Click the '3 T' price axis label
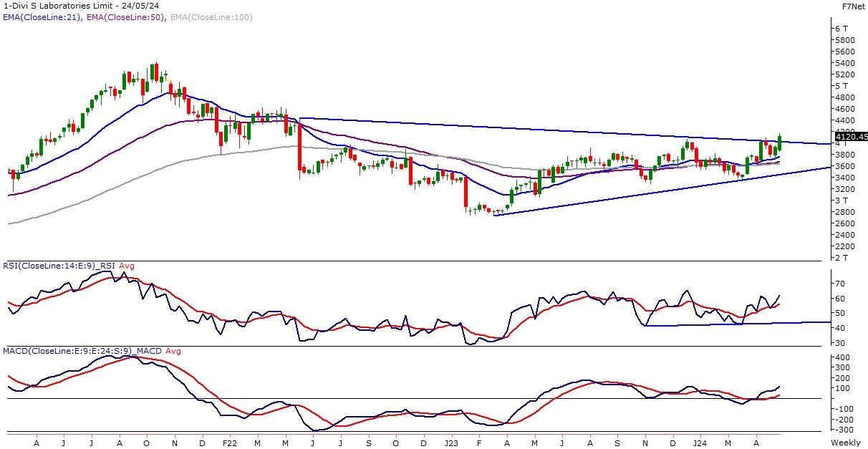This screenshot has height=449, width=868. pyautogui.click(x=842, y=201)
